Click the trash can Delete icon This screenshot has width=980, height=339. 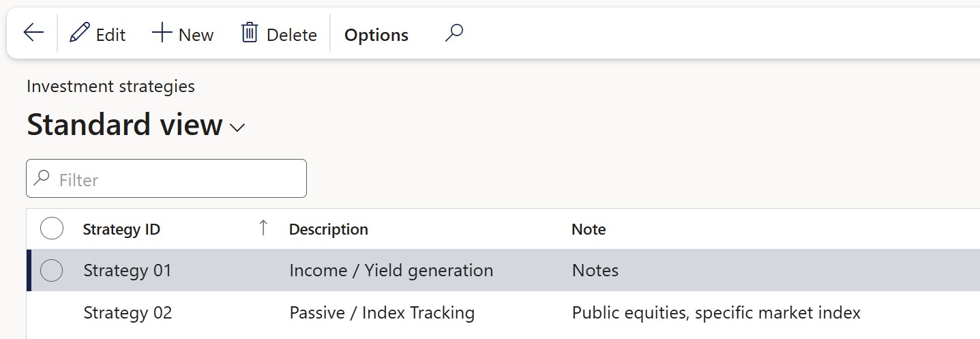point(250,33)
